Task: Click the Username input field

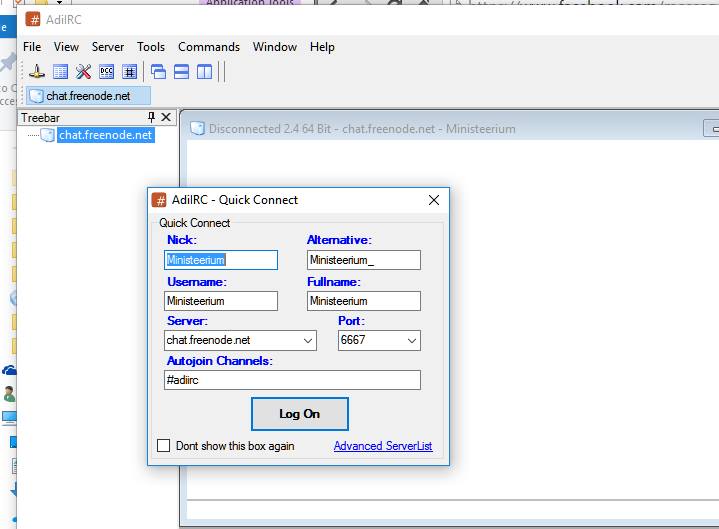Action: 221,301
